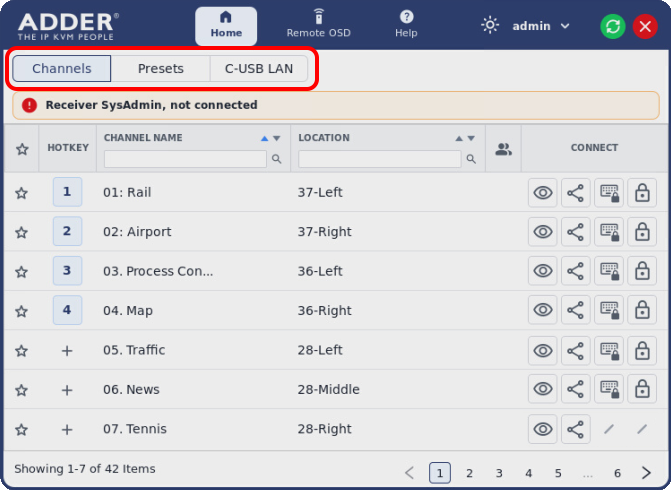Sort location descending

click(471, 138)
